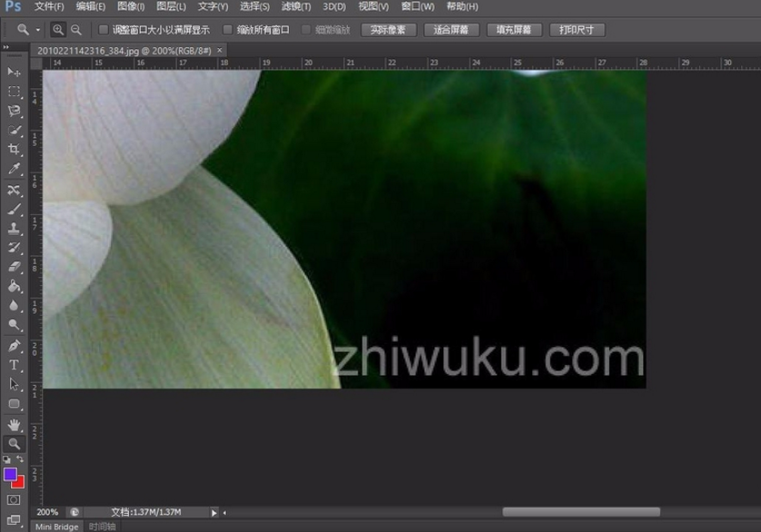
Task: Enable zoom all windows checkbox
Action: (227, 30)
